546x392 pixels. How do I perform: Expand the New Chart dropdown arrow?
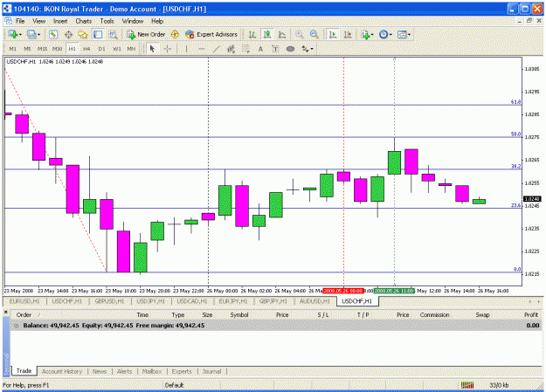[x=21, y=34]
